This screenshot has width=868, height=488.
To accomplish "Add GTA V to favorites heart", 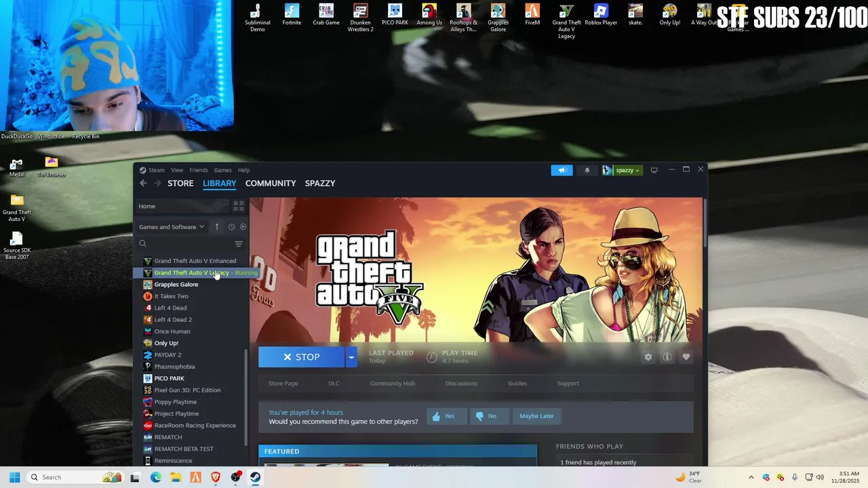I will 686,357.
